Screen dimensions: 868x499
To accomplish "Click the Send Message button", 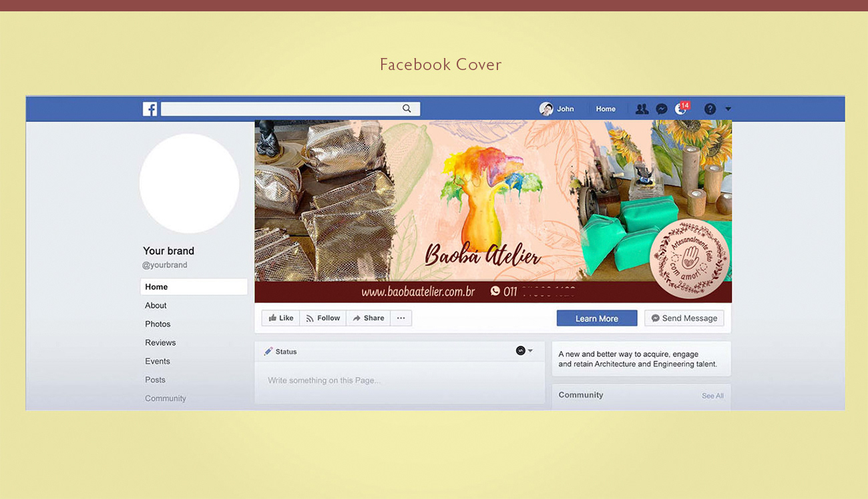I will coord(684,318).
